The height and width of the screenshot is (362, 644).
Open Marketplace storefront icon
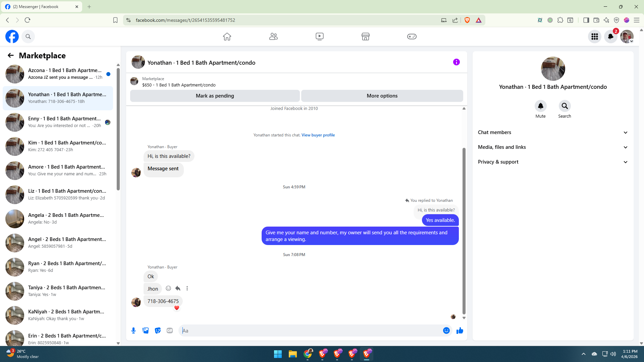click(x=366, y=37)
